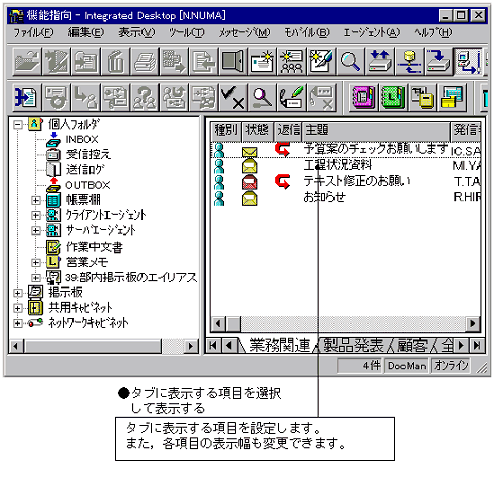Click message list horizontal scrollbar right arrow
This screenshot has width=494, height=477.
click(x=473, y=323)
